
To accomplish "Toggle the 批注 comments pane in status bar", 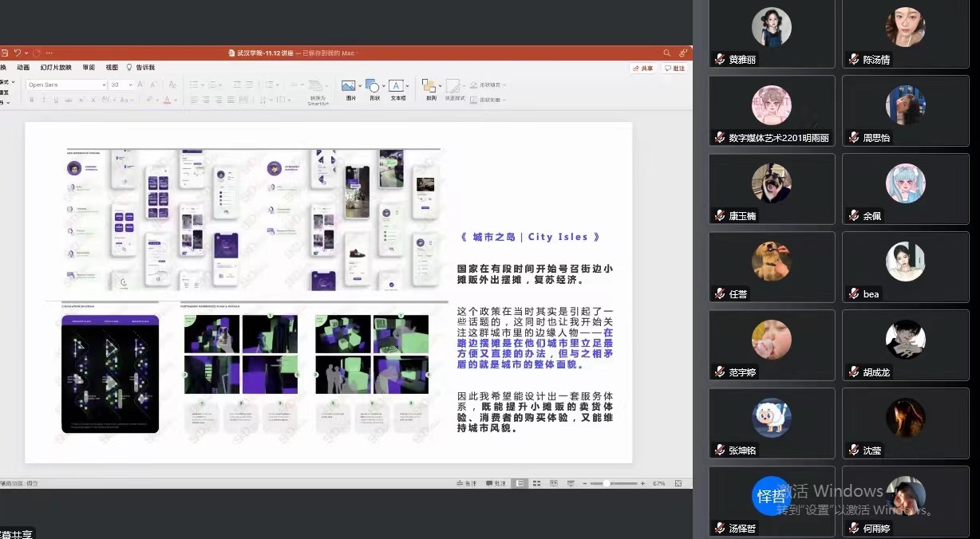I will pyautogui.click(x=496, y=483).
